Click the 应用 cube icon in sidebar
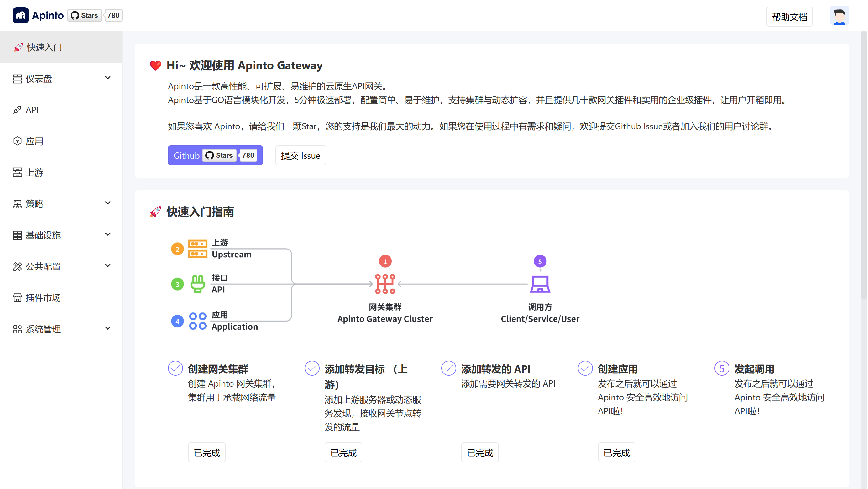This screenshot has width=868, height=489. click(18, 141)
